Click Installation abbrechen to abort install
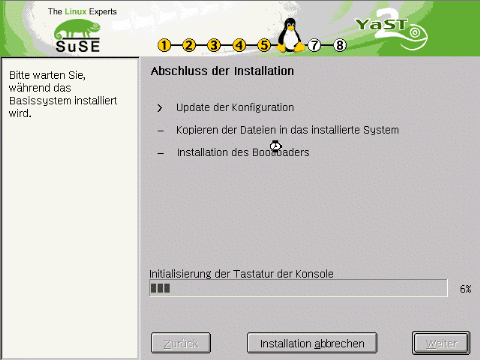 [312, 343]
